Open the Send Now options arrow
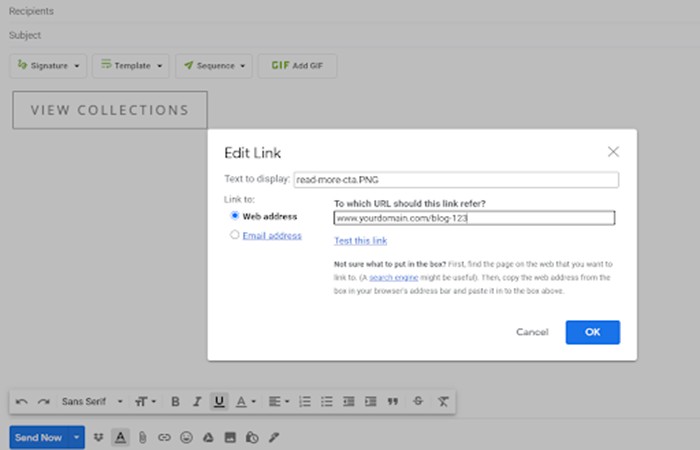This screenshot has width=700, height=450. coord(77,437)
